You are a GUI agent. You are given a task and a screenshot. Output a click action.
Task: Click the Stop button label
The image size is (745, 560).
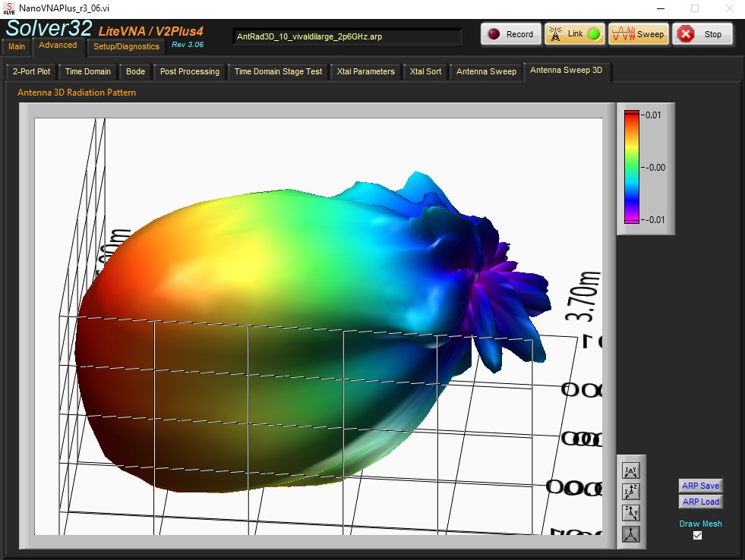tap(712, 34)
